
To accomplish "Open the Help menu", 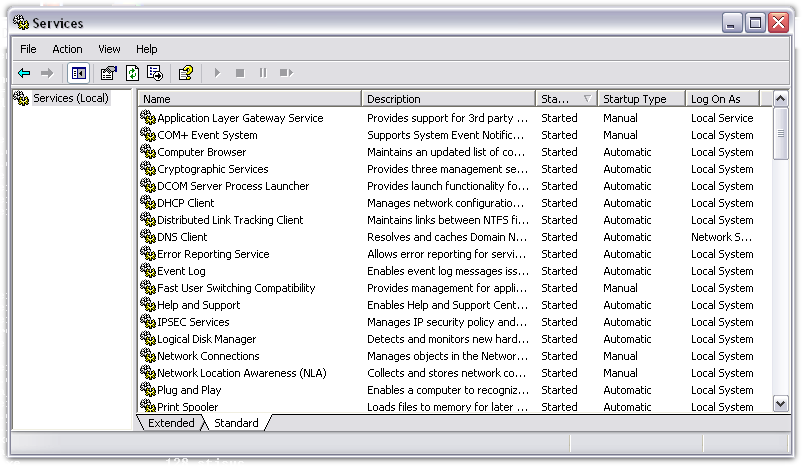I will (146, 49).
